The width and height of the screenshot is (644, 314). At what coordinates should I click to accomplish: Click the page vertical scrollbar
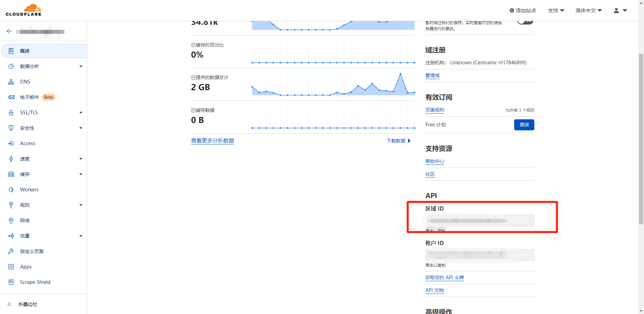tap(641, 134)
